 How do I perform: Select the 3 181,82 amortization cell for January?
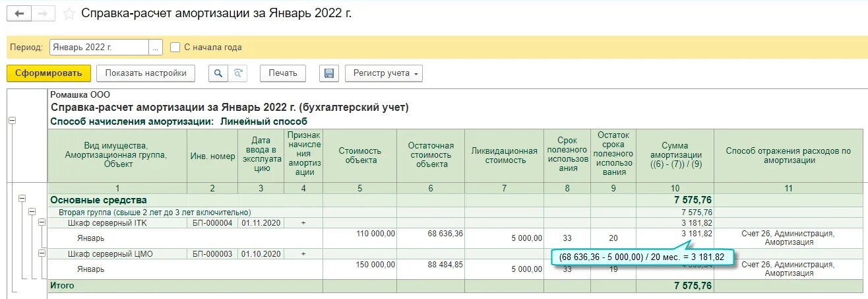click(x=675, y=233)
